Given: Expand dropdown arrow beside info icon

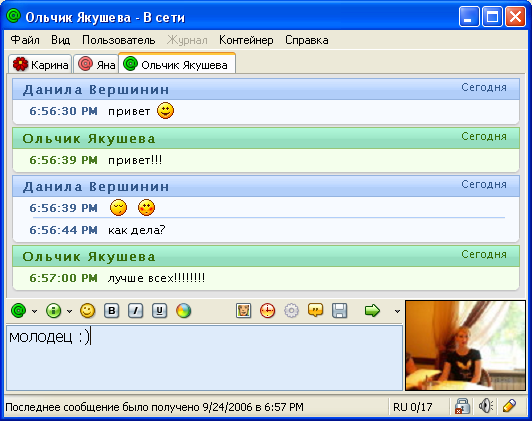Looking at the screenshot, I should 69,311.
